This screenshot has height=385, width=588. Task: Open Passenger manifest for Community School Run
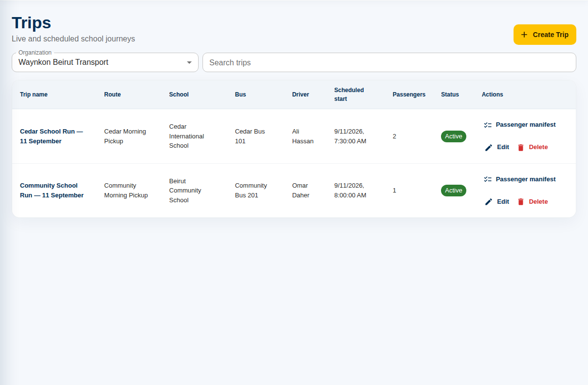point(520,179)
